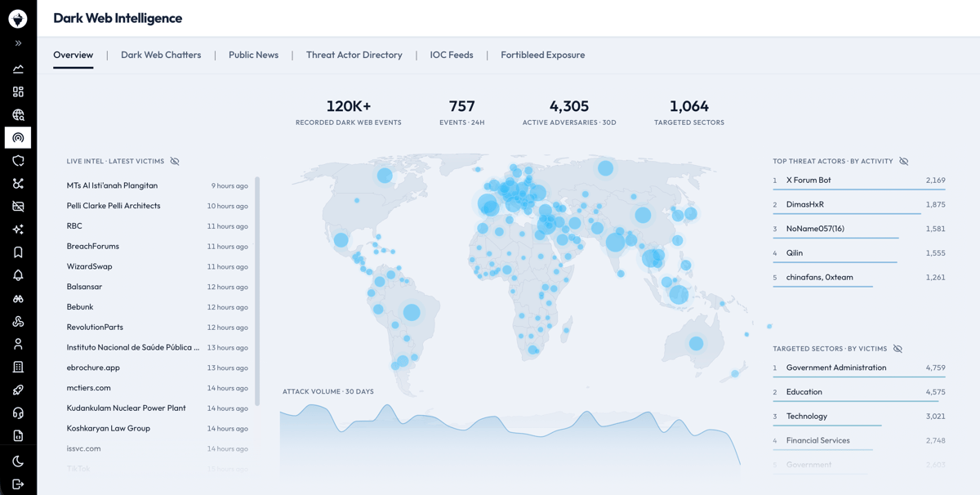Open the globe search sidebar icon
Screen dimensions: 980x495
click(x=18, y=115)
